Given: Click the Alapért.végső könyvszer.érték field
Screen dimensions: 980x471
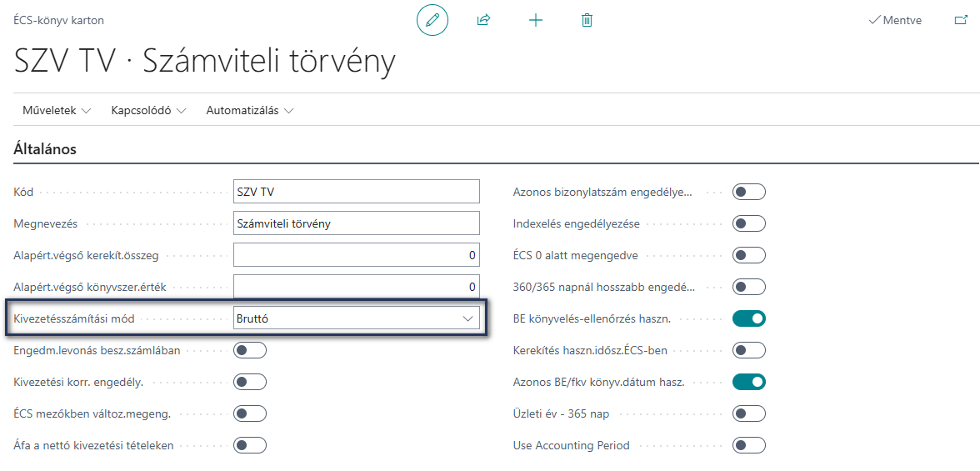Looking at the screenshot, I should pos(357,287).
